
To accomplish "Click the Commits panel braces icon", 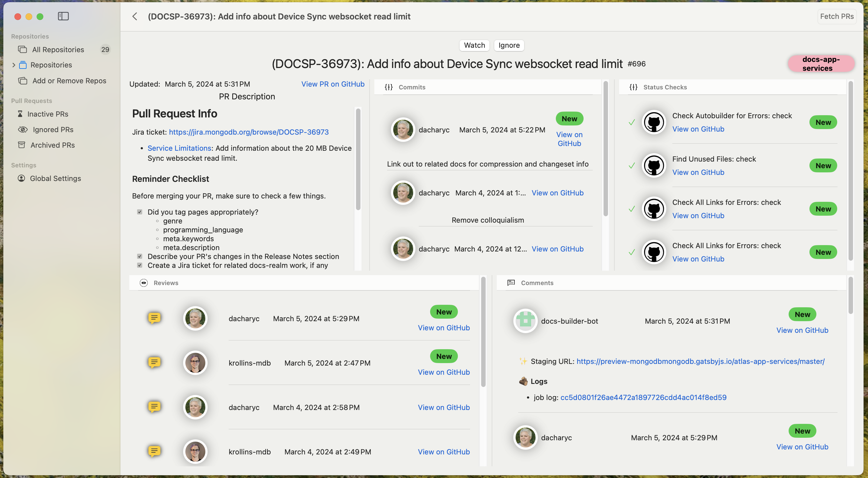I will point(388,87).
